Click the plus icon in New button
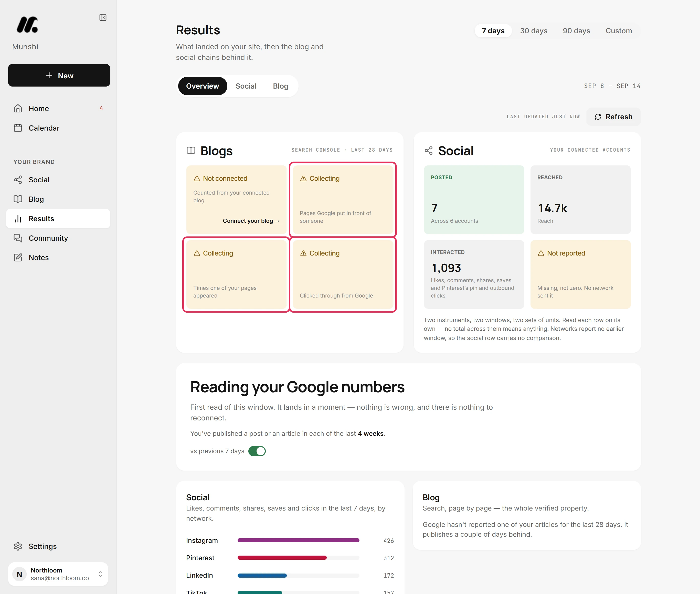 pyautogui.click(x=49, y=76)
